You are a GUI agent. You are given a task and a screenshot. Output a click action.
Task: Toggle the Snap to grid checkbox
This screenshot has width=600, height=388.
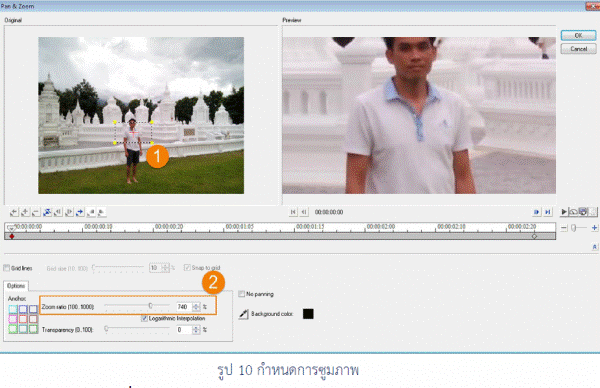187,267
